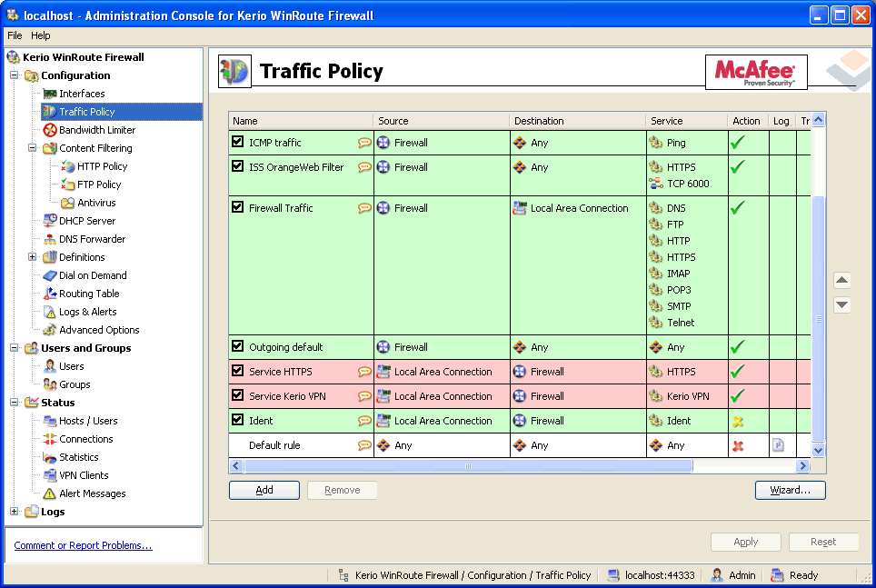
Task: Sort by the Name column header
Action: click(301, 121)
